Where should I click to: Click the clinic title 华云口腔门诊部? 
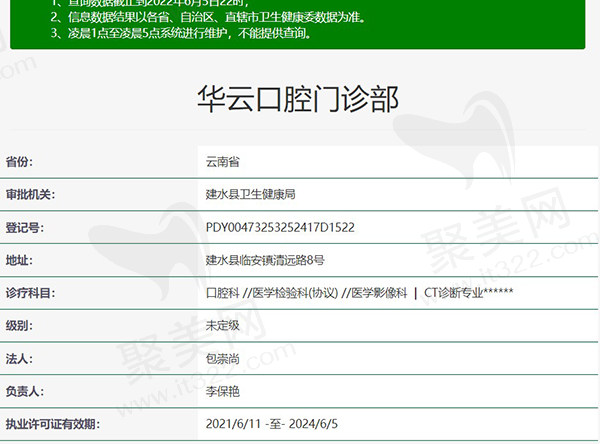tap(298, 99)
